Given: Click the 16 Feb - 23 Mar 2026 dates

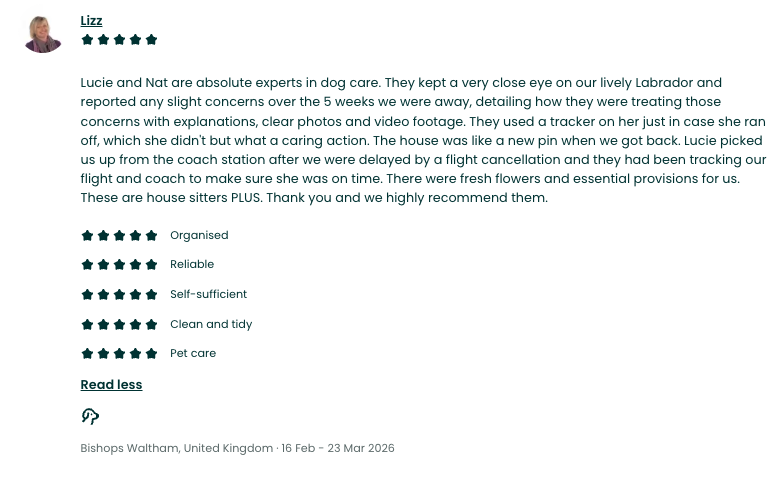Looking at the screenshot, I should point(338,448).
